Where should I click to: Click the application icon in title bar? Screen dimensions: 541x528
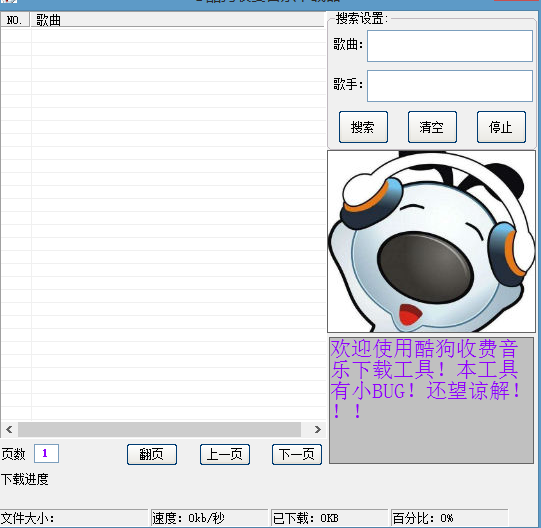coord(9,1)
